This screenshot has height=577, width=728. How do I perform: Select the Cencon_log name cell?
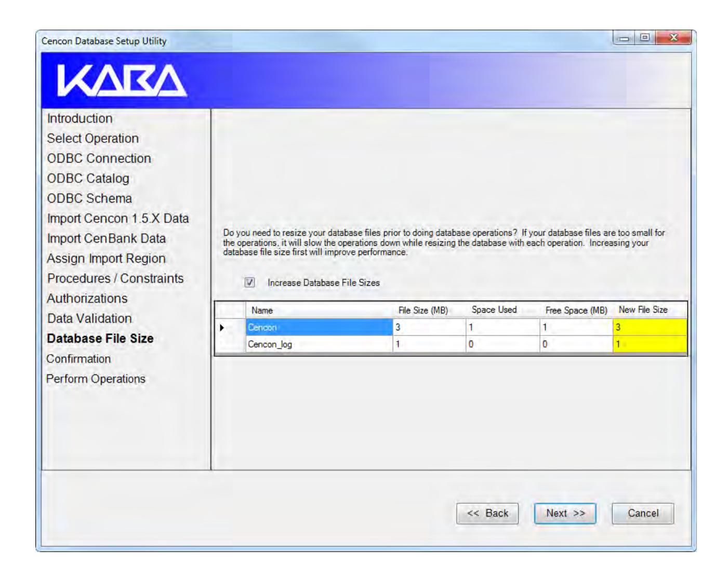click(319, 344)
